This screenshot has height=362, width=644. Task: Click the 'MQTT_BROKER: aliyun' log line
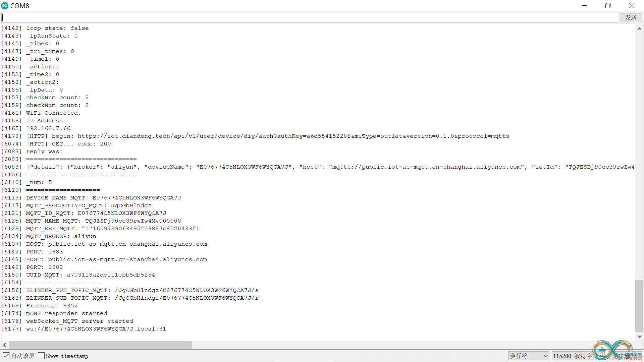pyautogui.click(x=49, y=236)
